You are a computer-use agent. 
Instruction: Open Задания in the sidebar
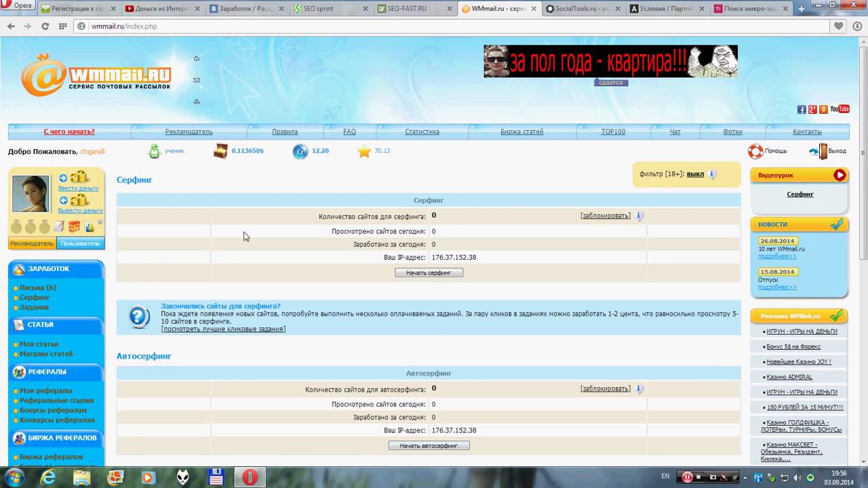coord(34,307)
